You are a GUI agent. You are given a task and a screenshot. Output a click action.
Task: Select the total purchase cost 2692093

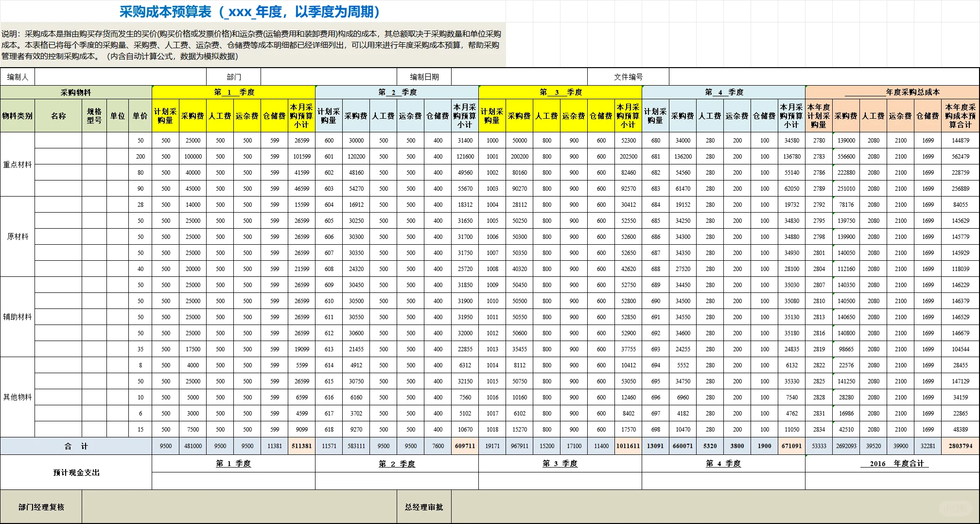846,446
